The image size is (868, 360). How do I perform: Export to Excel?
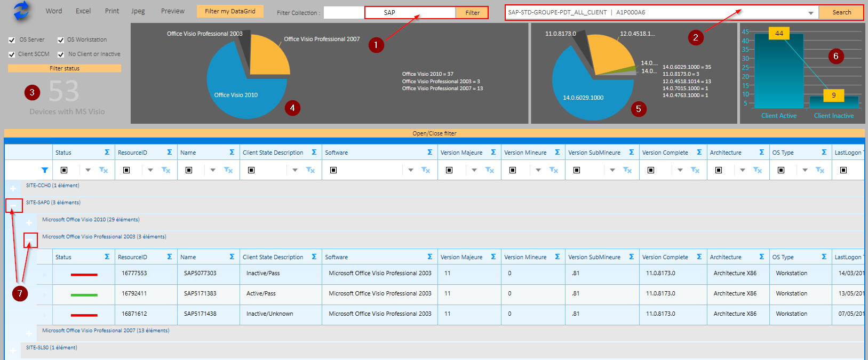pyautogui.click(x=83, y=11)
